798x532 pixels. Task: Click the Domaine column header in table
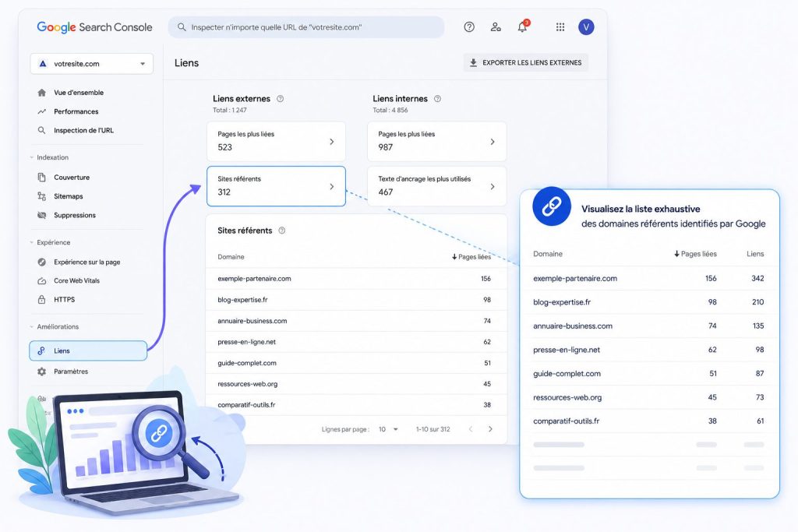pos(231,257)
